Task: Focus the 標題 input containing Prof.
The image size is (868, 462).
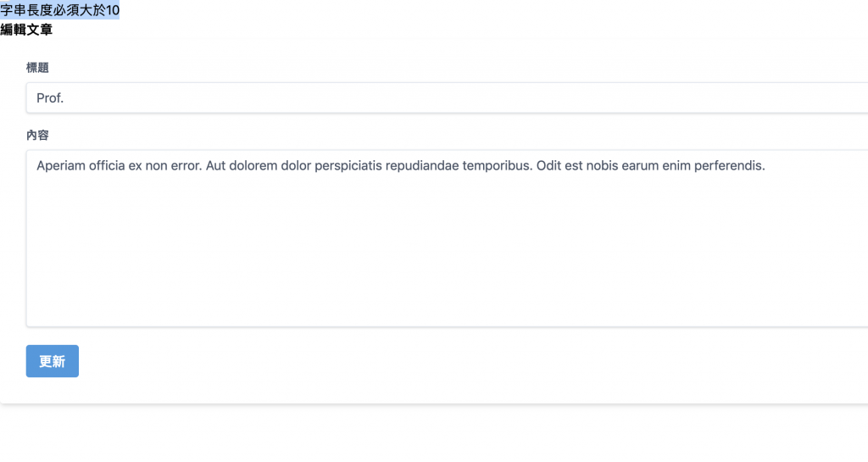Action: (447, 98)
